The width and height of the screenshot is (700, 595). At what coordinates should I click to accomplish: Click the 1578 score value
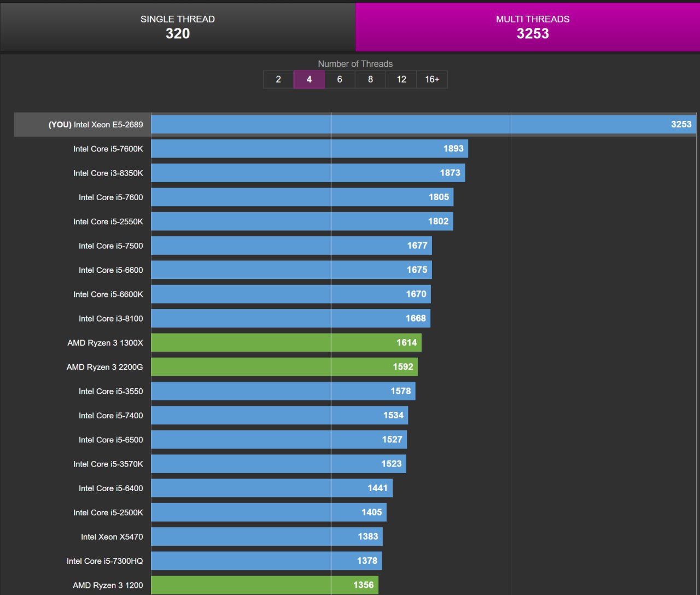[x=401, y=391]
